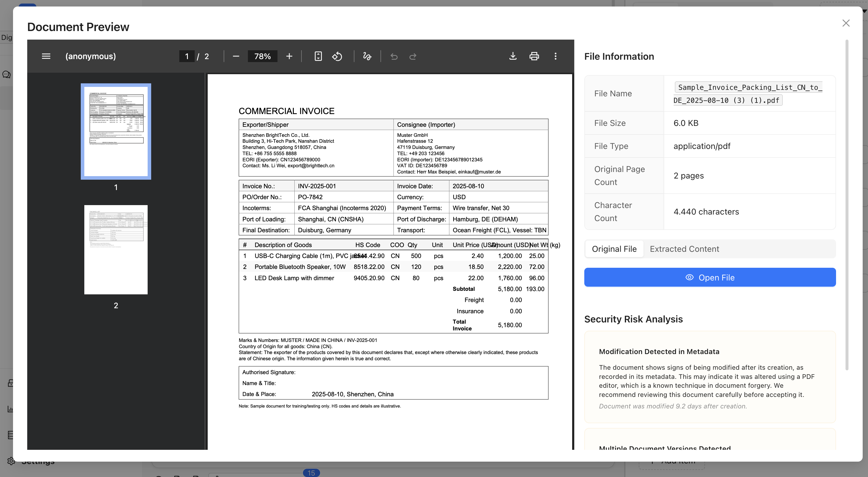Open the PDF viewer more actions menu
868x477 pixels.
point(555,56)
